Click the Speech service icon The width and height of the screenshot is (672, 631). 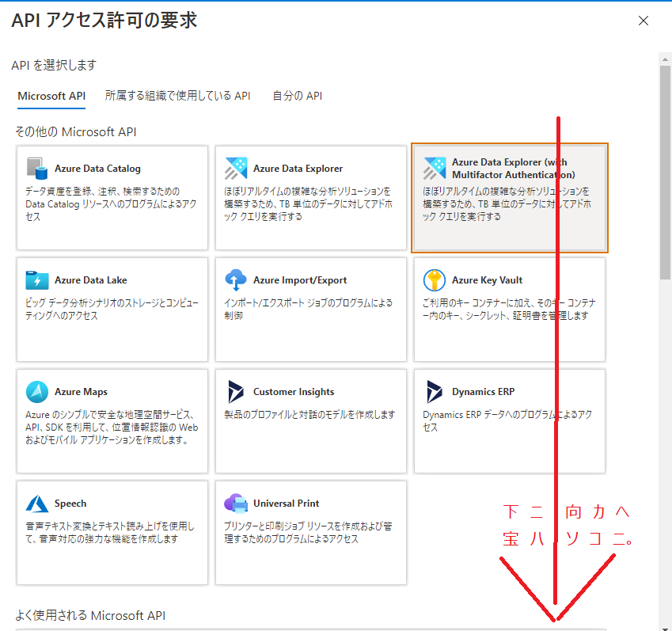(x=36, y=504)
